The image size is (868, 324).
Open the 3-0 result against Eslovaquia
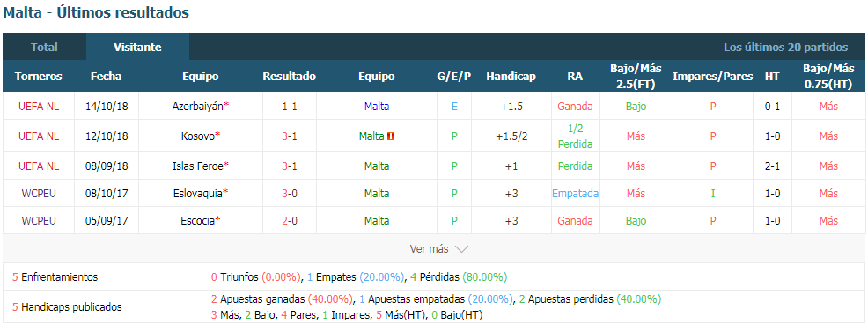[289, 194]
